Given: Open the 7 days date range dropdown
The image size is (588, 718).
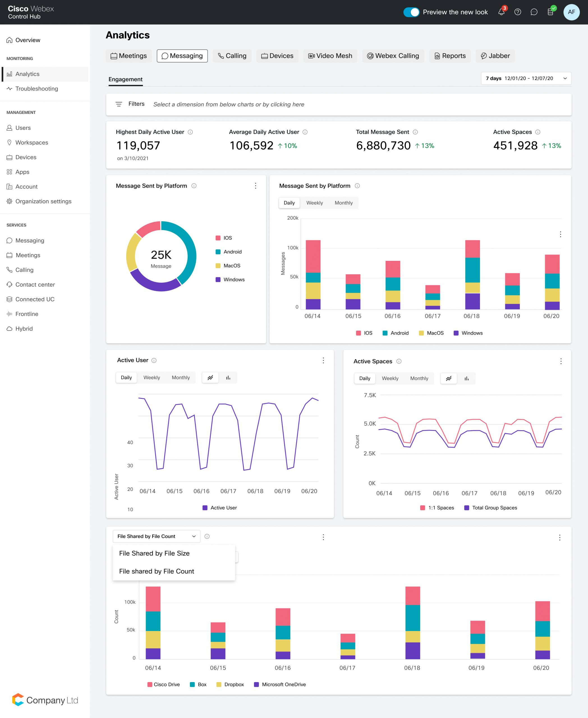Looking at the screenshot, I should tap(526, 78).
